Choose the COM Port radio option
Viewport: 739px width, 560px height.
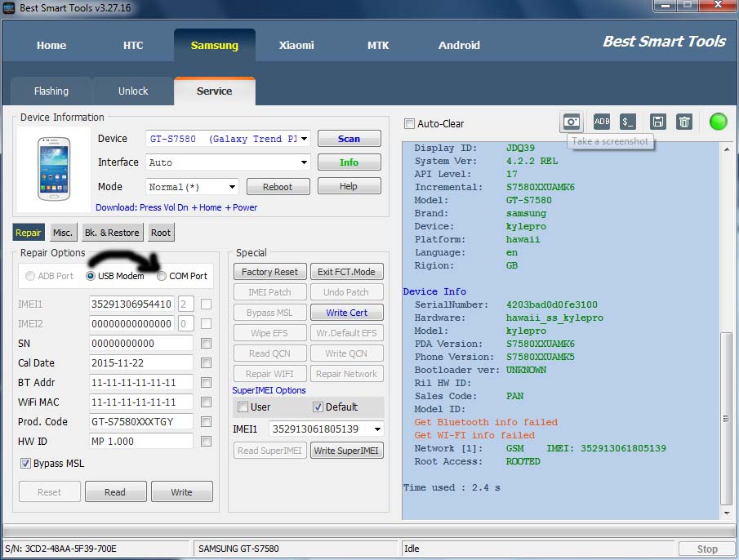coord(162,276)
